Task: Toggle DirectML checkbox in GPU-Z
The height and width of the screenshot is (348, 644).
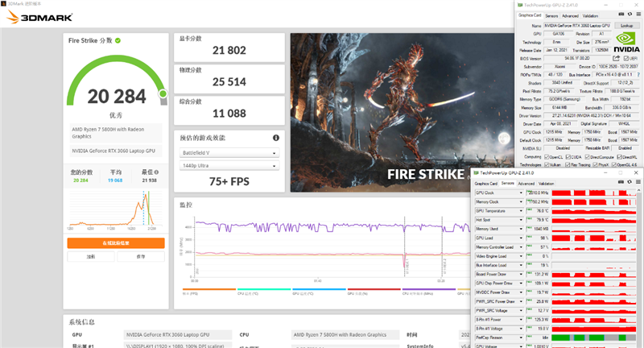Action: [619, 157]
